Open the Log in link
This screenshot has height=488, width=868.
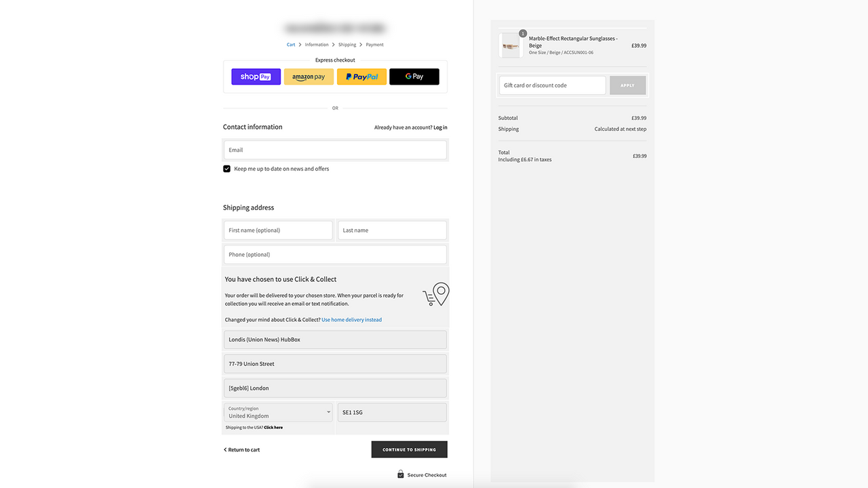[x=440, y=127]
